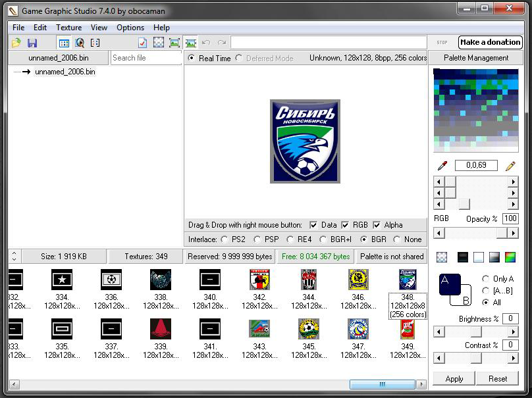Click the Apply button
532x398 pixels.
point(454,379)
